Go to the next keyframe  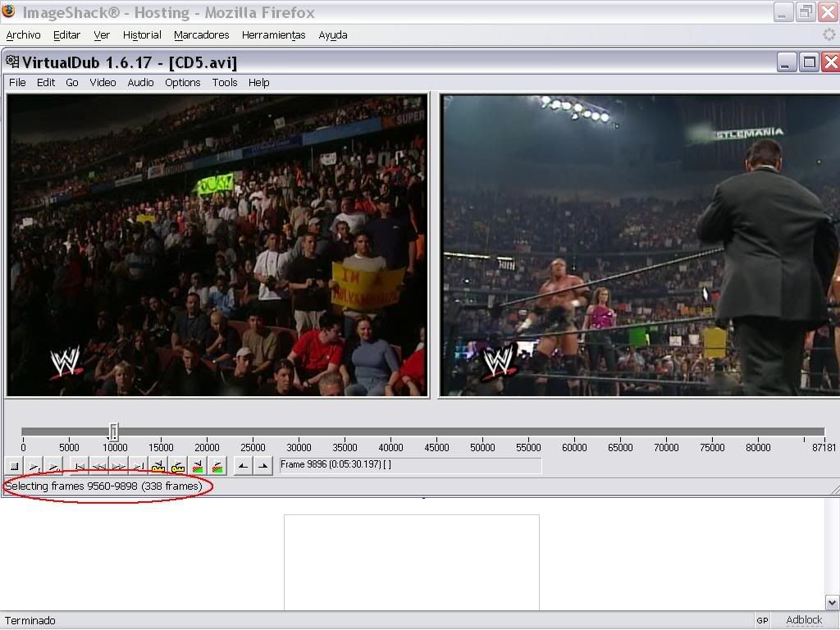[x=178, y=467]
